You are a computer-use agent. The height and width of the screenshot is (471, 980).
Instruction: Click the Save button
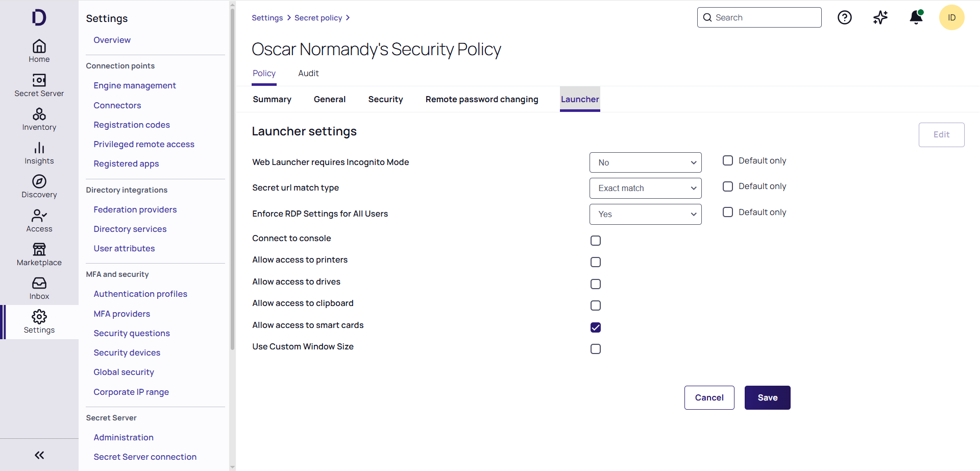click(767, 398)
